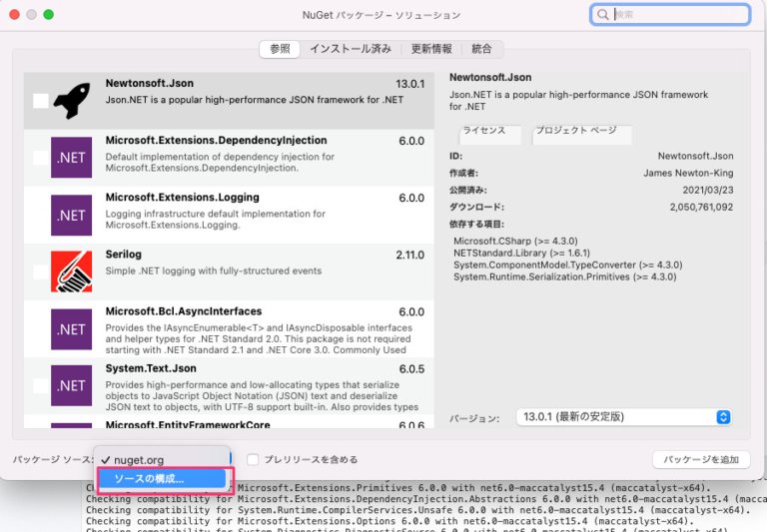767x532 pixels.
Task: Check the Newtonsoft.Json package checkbox
Action: 41,101
